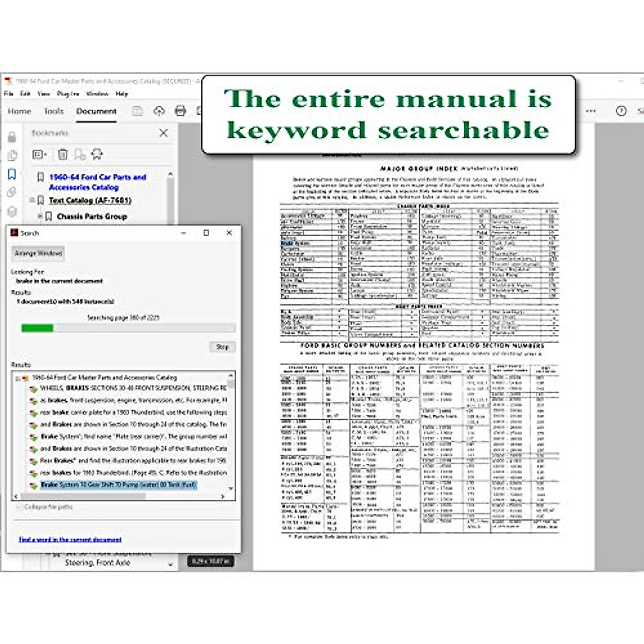This screenshot has height=644, width=644.
Task: Click the cloud upload icon
Action: pyautogui.click(x=159, y=111)
